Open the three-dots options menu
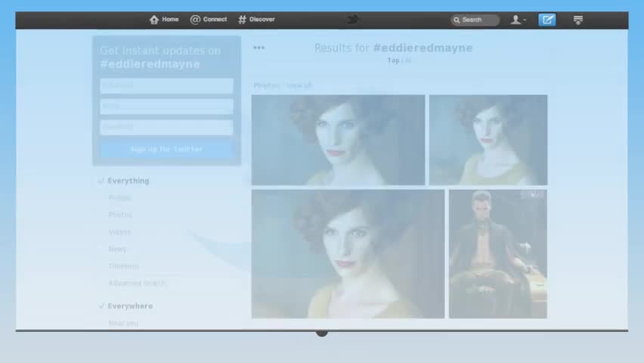 pos(259,48)
